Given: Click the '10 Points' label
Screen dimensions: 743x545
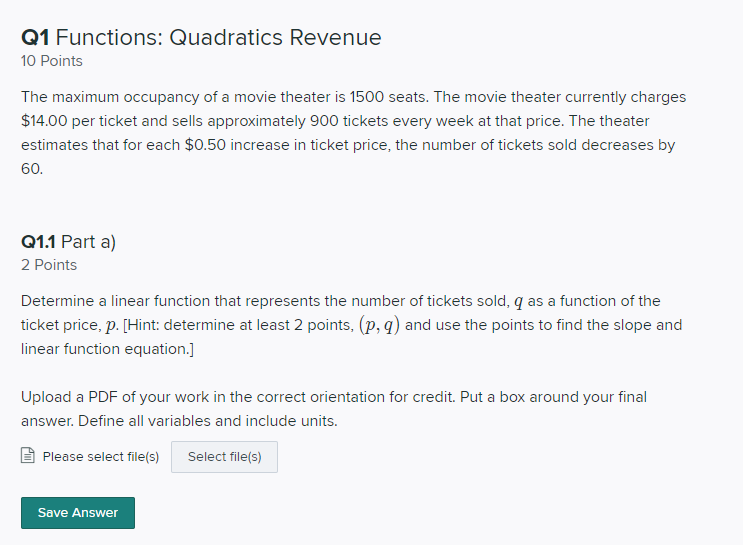Looking at the screenshot, I should click(52, 61).
